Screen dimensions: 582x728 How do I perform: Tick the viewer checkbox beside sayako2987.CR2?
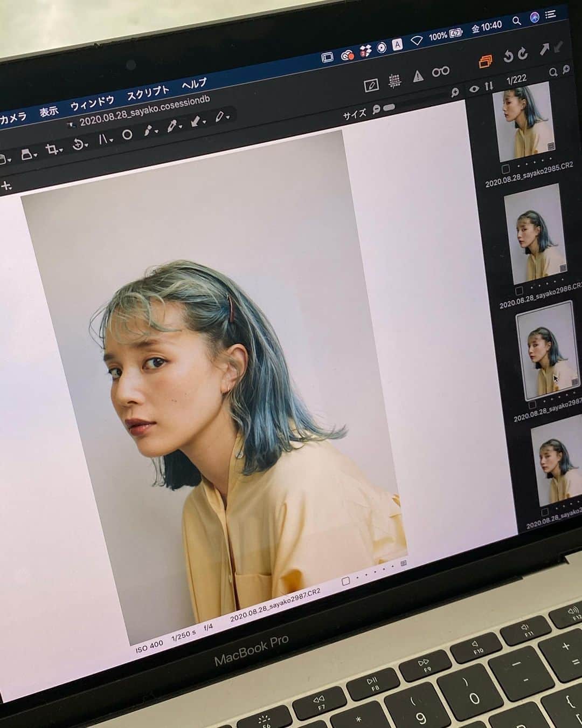(346, 581)
